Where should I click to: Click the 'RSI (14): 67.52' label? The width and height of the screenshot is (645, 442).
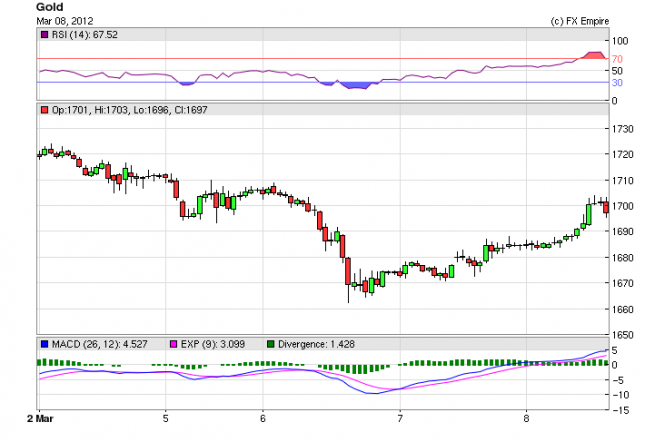[x=85, y=35]
